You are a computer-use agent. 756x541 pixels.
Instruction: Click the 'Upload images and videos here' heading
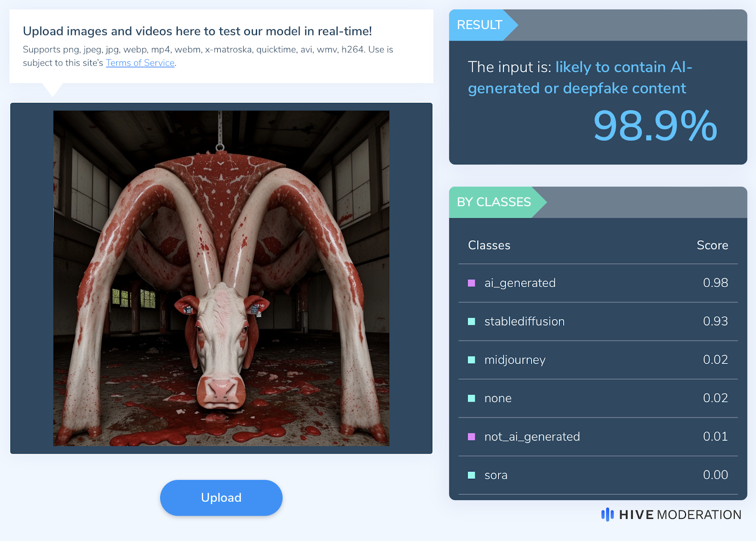pyautogui.click(x=198, y=31)
